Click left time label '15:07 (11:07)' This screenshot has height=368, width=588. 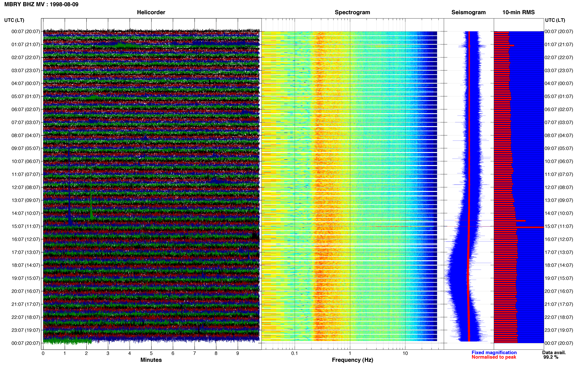tap(26, 226)
